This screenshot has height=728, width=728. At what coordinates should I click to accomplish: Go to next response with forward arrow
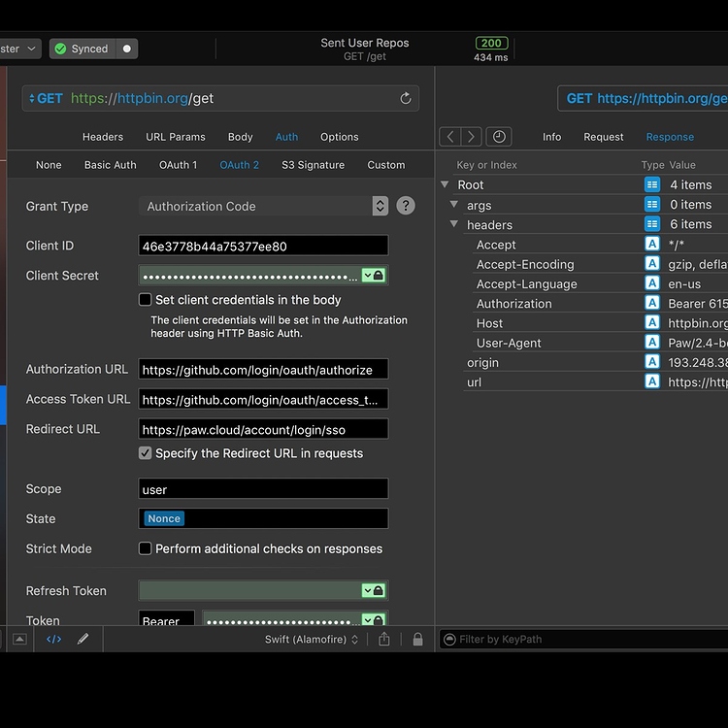[x=471, y=137]
